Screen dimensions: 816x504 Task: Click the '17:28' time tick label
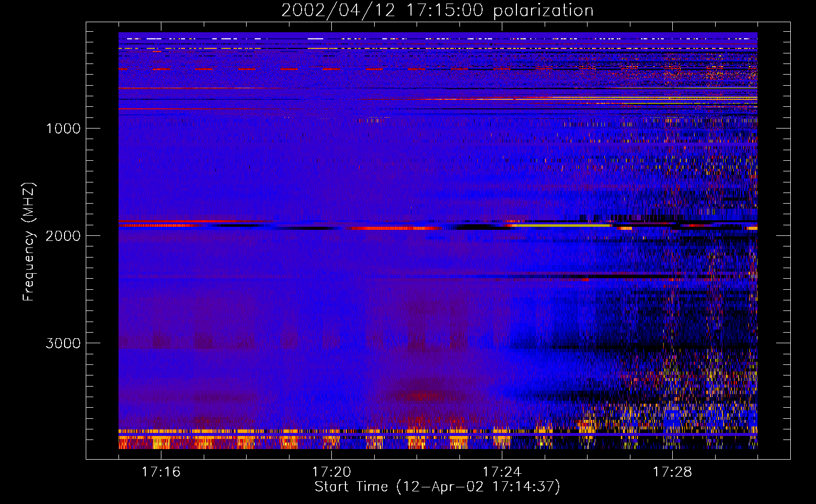[672, 472]
